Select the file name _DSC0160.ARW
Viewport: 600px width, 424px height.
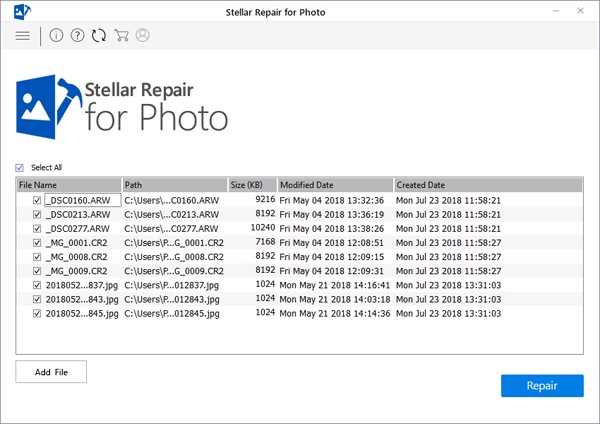[x=78, y=200]
